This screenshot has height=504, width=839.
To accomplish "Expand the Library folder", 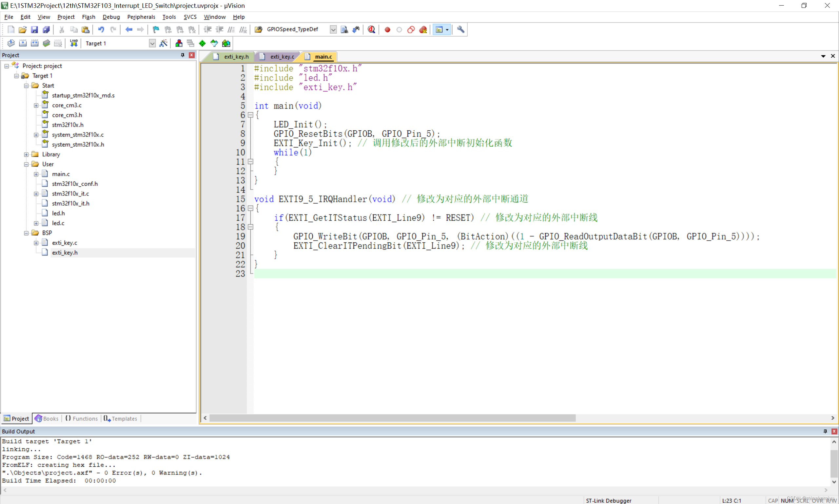I will click(x=26, y=154).
